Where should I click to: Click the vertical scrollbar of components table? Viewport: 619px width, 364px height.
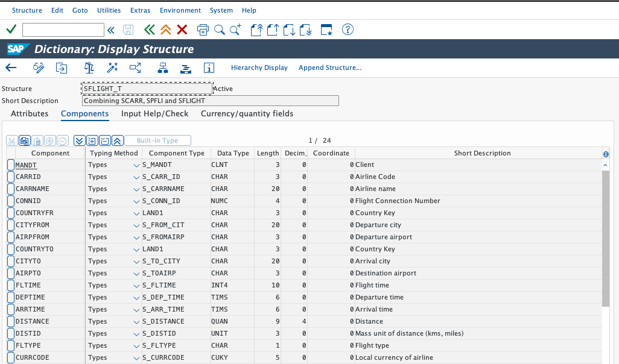click(x=606, y=239)
